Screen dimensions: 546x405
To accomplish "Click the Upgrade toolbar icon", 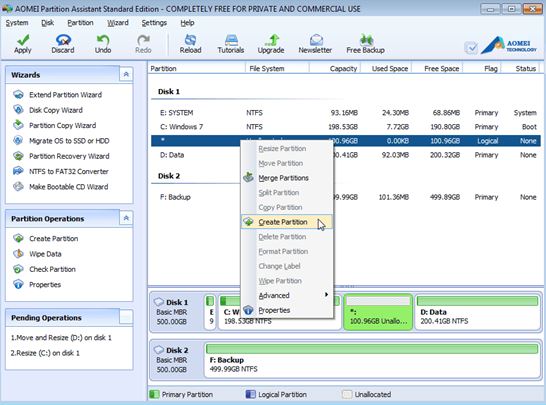I will (271, 40).
